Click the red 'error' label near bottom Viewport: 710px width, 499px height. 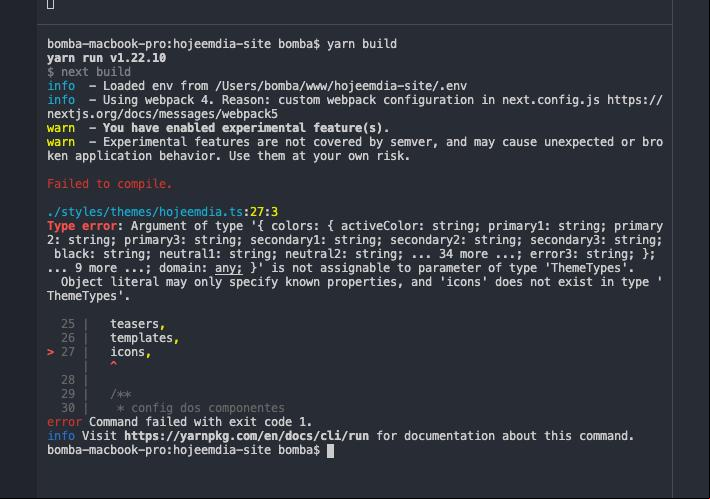[64, 422]
